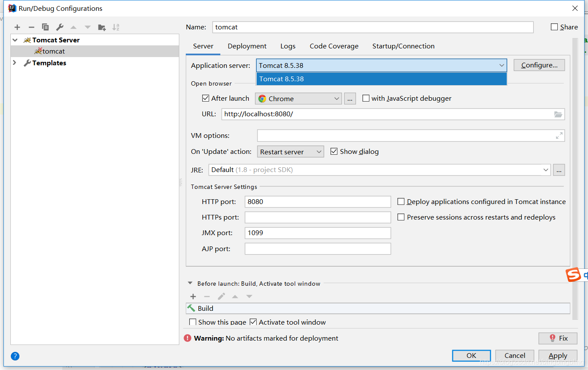Remove selected configuration with the minus icon
The image size is (588, 370).
tap(31, 27)
